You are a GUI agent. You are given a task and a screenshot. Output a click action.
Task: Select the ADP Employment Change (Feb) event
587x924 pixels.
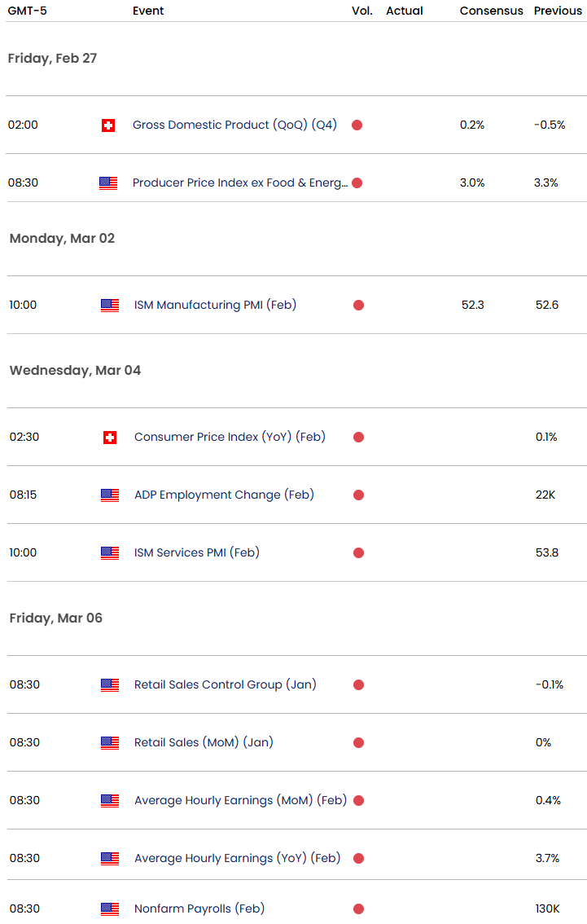(224, 495)
